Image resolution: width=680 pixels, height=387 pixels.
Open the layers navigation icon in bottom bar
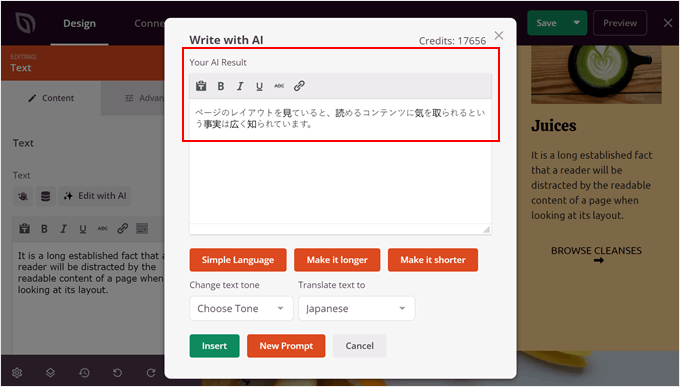coord(50,372)
